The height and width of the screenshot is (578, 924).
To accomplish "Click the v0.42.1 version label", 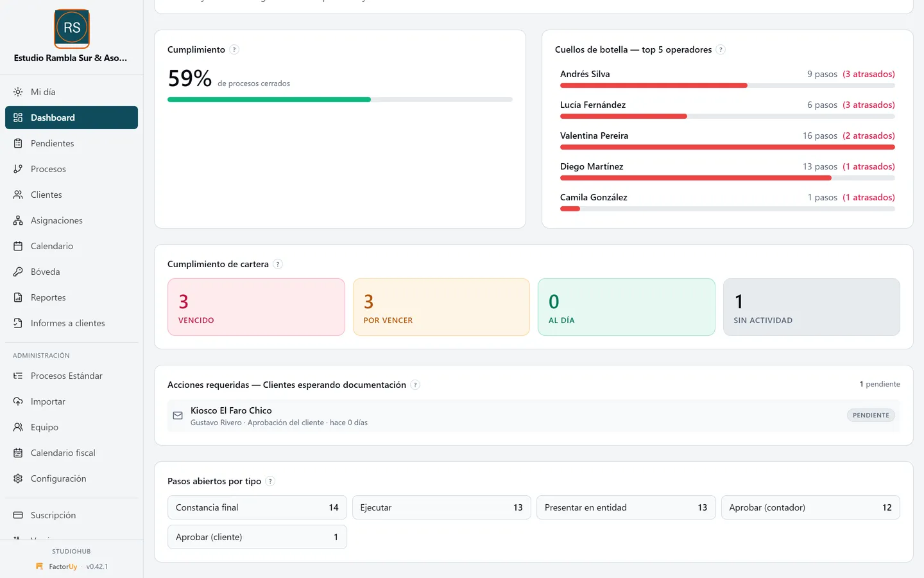I will pyautogui.click(x=97, y=566).
